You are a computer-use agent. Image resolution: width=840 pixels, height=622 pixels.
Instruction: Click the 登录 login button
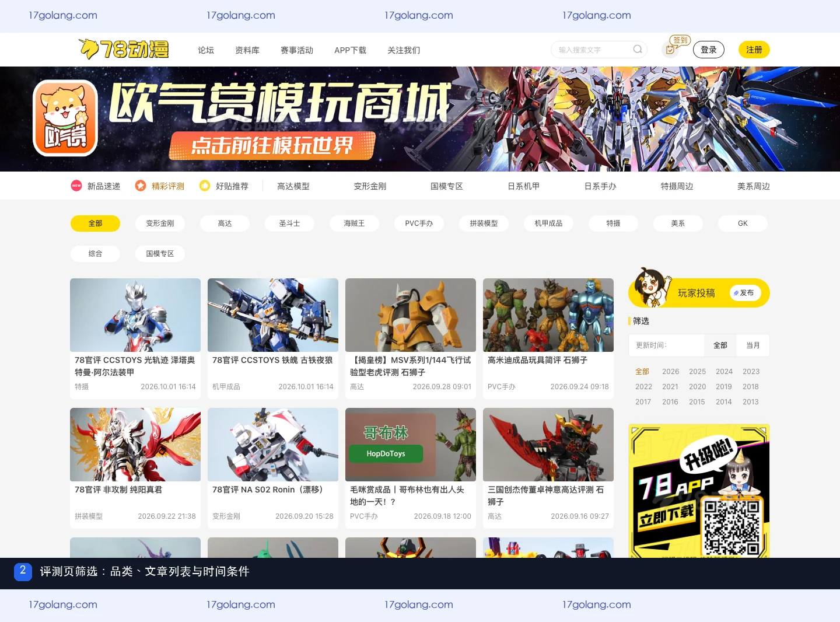(x=709, y=50)
